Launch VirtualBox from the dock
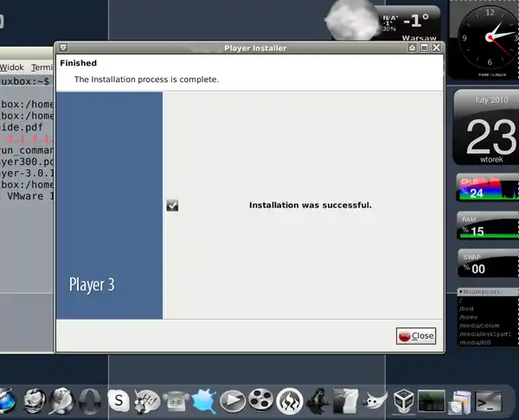519x420 pixels. (403, 400)
